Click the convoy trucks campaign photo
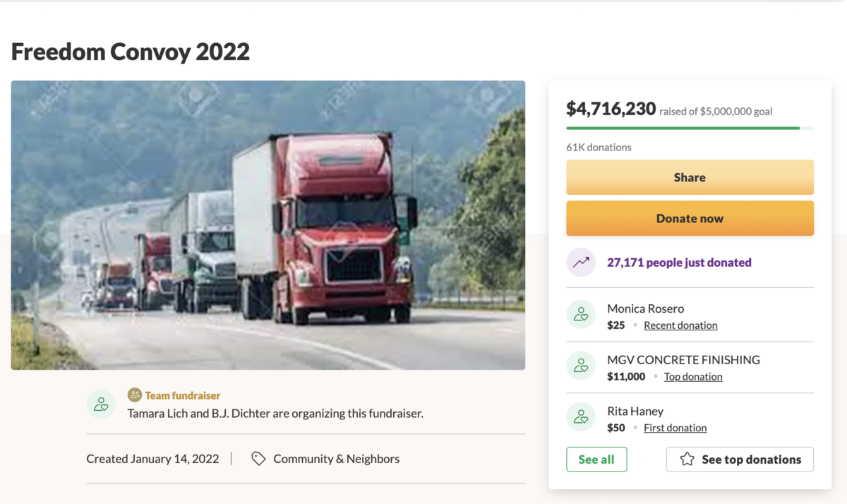Image resolution: width=847 pixels, height=504 pixels. [x=268, y=225]
